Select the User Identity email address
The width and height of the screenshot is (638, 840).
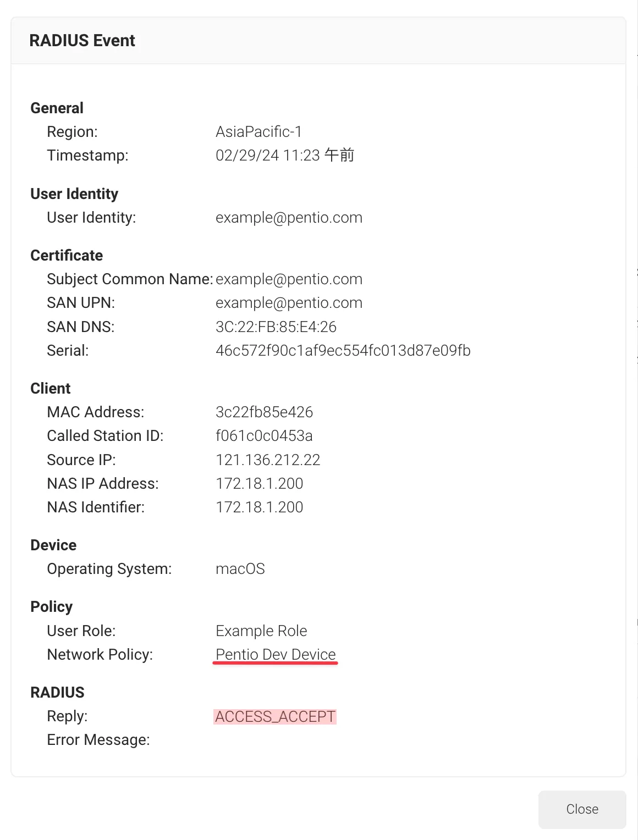(289, 218)
